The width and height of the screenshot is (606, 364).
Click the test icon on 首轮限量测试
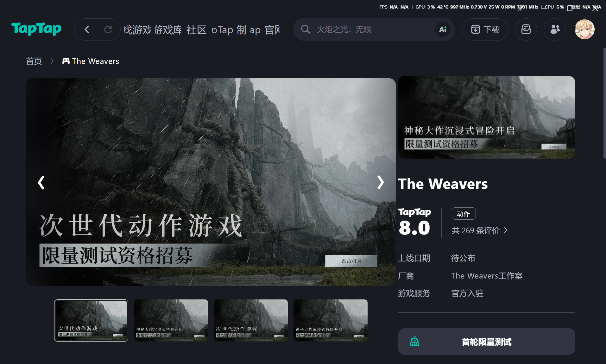(414, 342)
